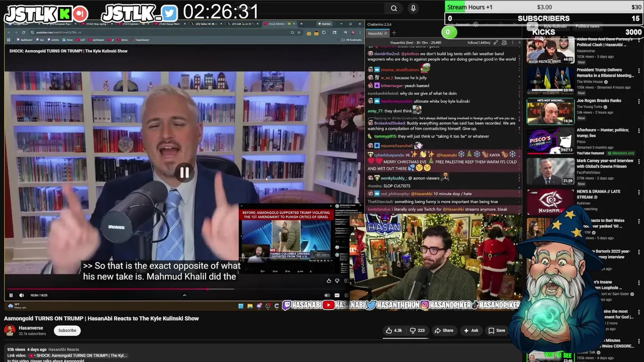Image resolution: width=644 pixels, height=362 pixels.
Task: Expand the chevron-up control in inner player
Action: [184, 295]
